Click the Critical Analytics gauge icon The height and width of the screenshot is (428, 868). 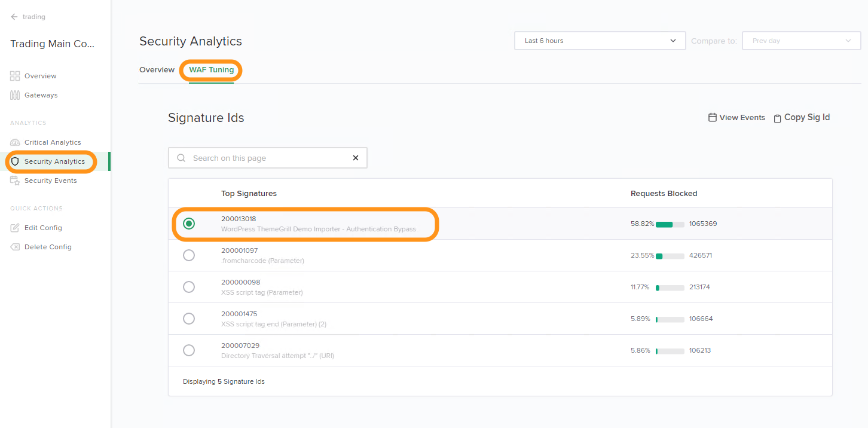coord(15,142)
